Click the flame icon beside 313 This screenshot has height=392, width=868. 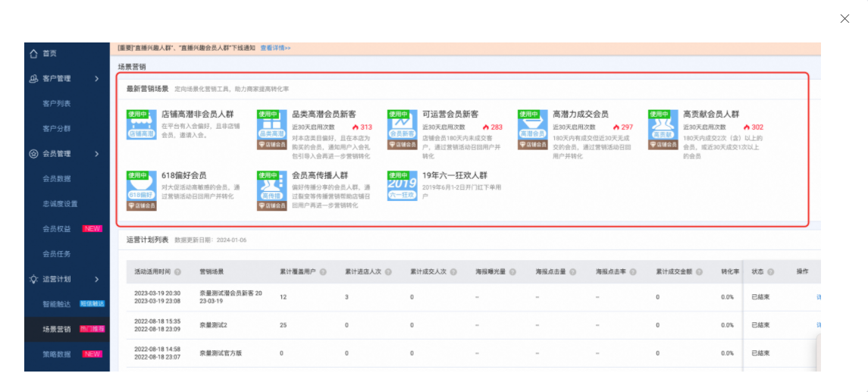tap(356, 127)
